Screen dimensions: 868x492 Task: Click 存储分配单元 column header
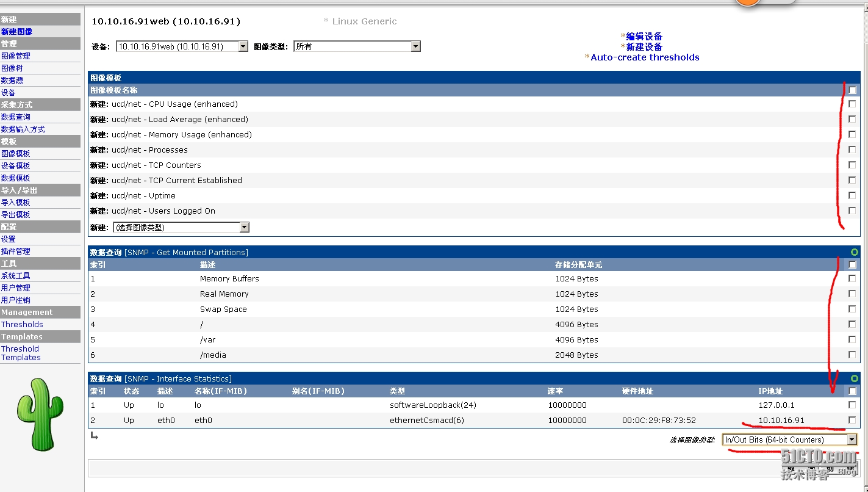click(x=579, y=265)
